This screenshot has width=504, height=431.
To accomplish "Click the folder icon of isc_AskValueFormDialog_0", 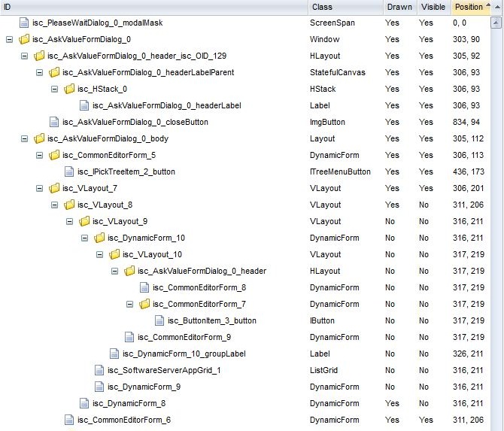I will [24, 39].
